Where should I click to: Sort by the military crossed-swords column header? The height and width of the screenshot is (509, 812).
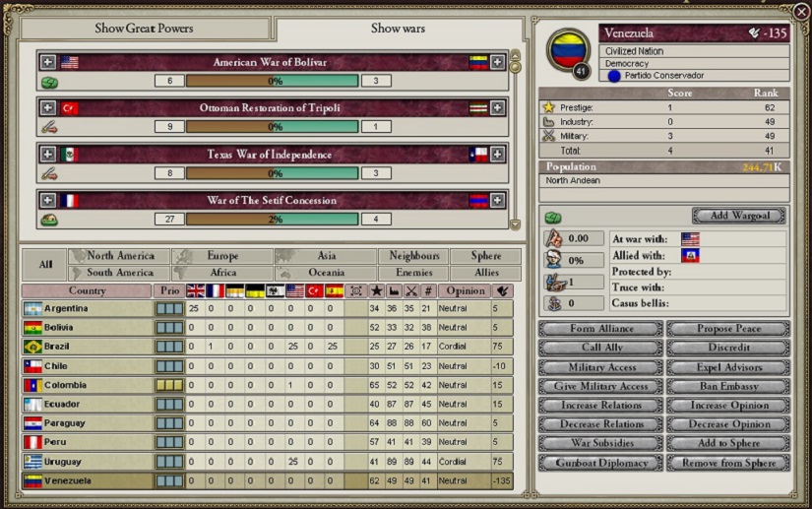coord(411,291)
